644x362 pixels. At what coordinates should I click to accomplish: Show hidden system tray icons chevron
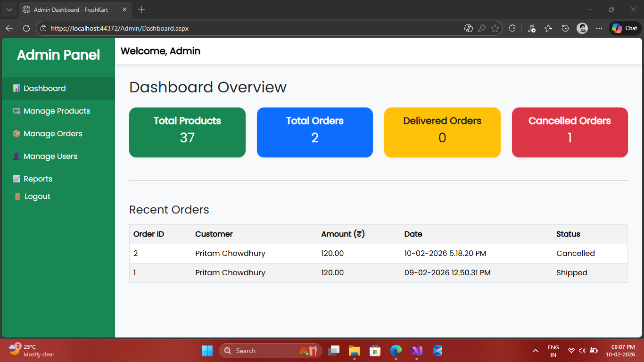pyautogui.click(x=535, y=351)
